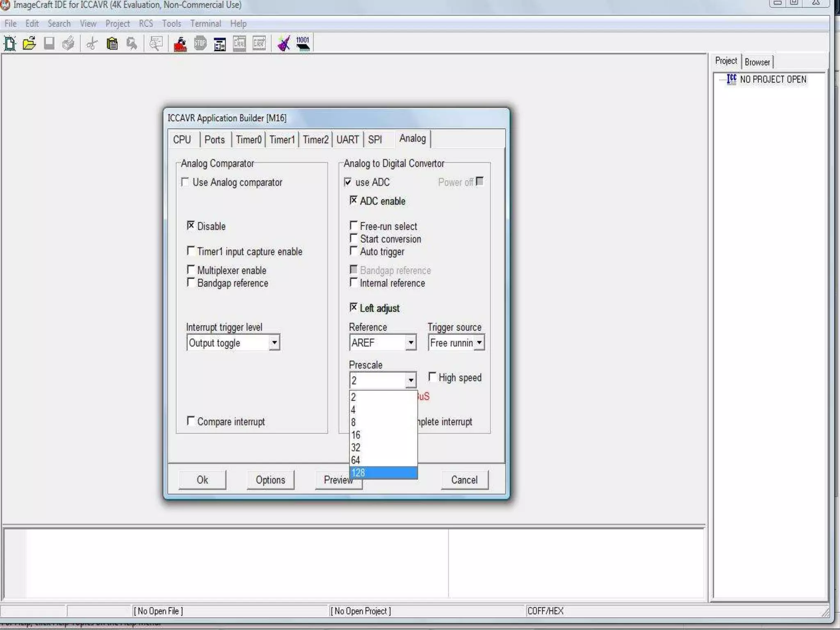Create a new file from toolbar

(10, 43)
